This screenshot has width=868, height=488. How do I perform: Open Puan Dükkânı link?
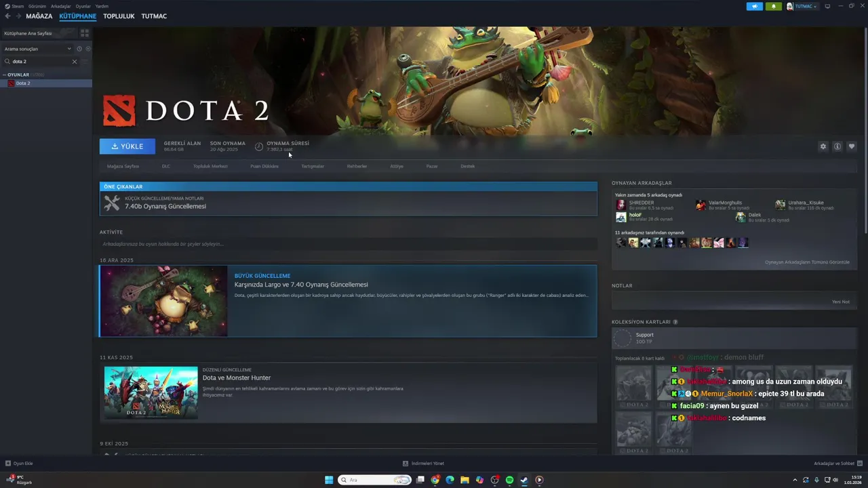pos(264,166)
